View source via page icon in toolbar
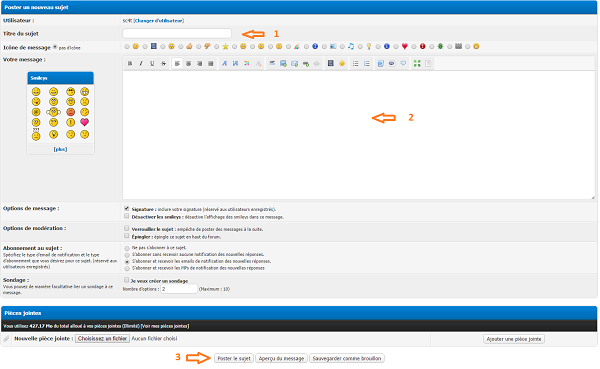The image size is (600, 369). pyautogui.click(x=428, y=64)
